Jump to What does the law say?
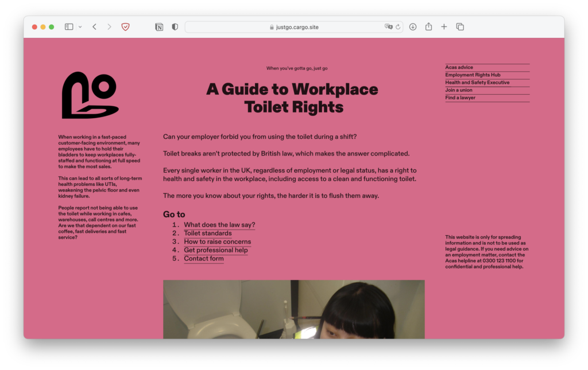 219,225
